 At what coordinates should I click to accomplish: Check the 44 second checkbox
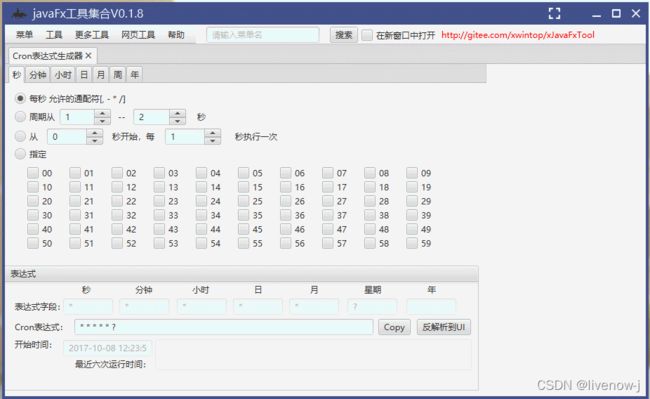(x=201, y=229)
